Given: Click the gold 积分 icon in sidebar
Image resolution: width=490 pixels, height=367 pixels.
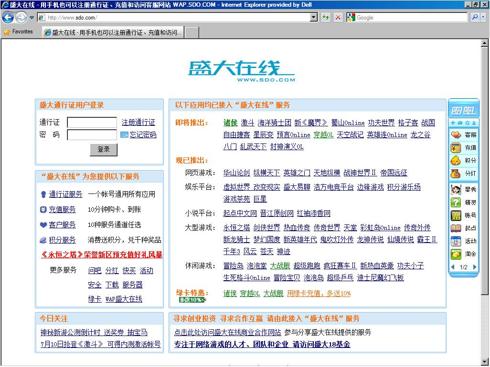Looking at the screenshot, I should pos(456,160).
